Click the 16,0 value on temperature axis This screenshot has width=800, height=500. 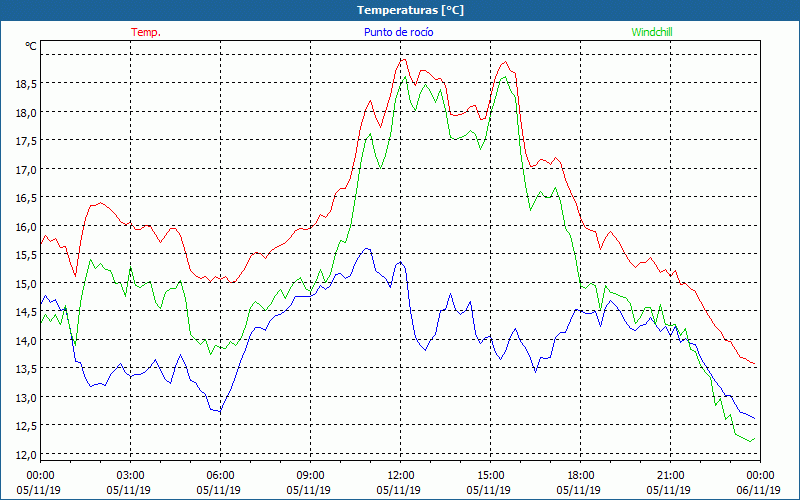pos(26,227)
